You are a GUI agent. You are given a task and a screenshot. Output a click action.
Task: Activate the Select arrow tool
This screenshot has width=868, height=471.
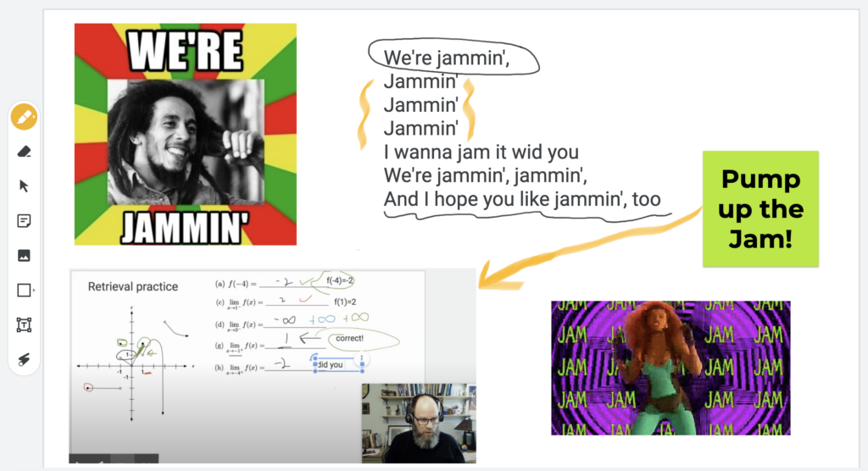click(24, 186)
